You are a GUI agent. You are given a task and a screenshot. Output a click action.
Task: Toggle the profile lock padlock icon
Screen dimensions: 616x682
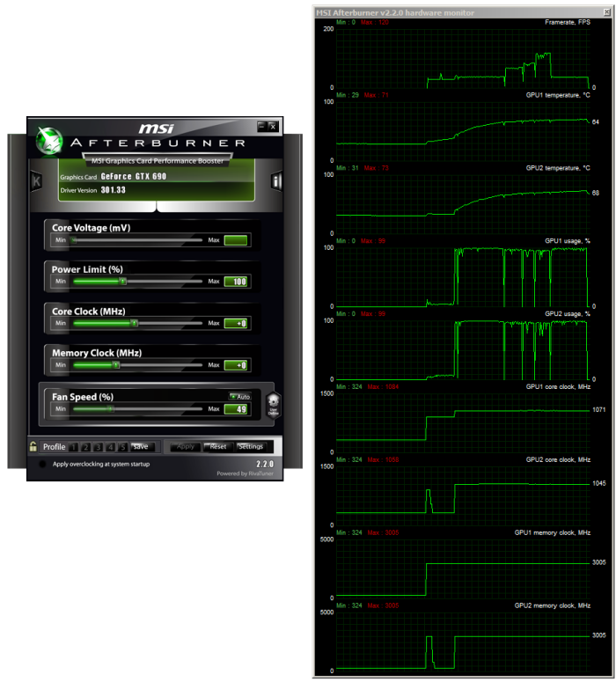coord(33,446)
